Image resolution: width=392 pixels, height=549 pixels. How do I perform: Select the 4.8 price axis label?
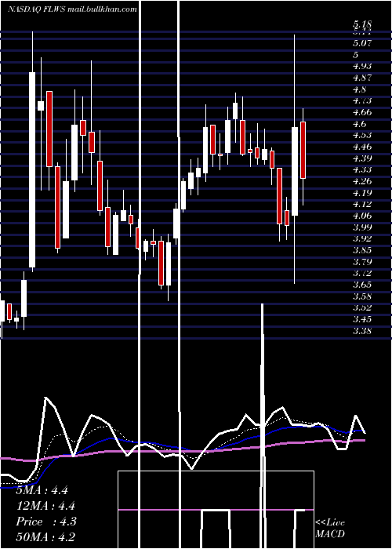pyautogui.click(x=360, y=89)
